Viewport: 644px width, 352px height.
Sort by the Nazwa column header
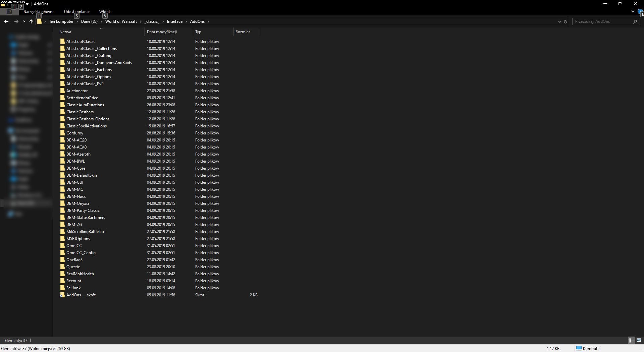[65, 32]
